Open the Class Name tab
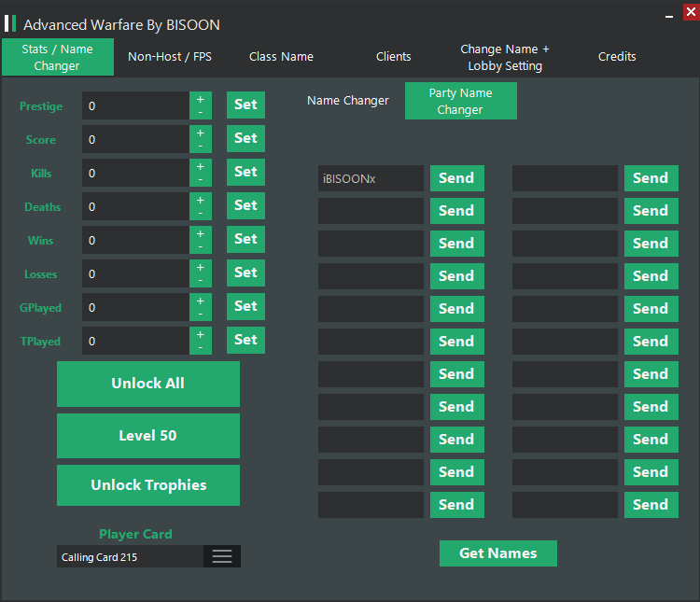The height and width of the screenshot is (602, 700). click(x=281, y=57)
